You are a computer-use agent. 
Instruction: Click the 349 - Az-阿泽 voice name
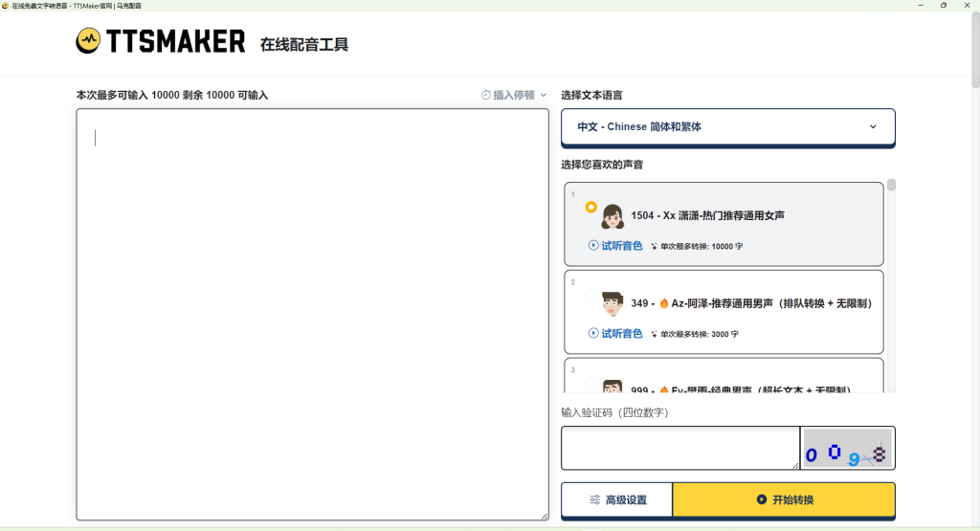[751, 303]
